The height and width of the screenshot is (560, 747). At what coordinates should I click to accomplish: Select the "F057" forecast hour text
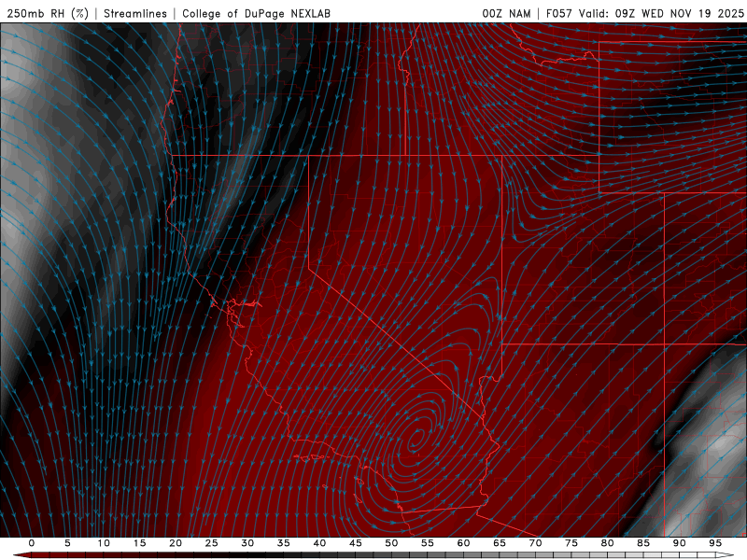click(x=559, y=13)
